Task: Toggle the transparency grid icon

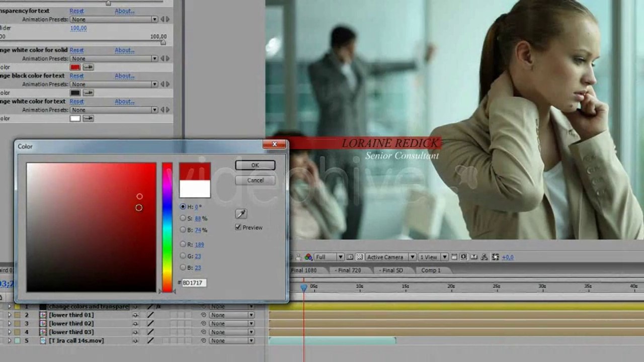Action: click(359, 257)
